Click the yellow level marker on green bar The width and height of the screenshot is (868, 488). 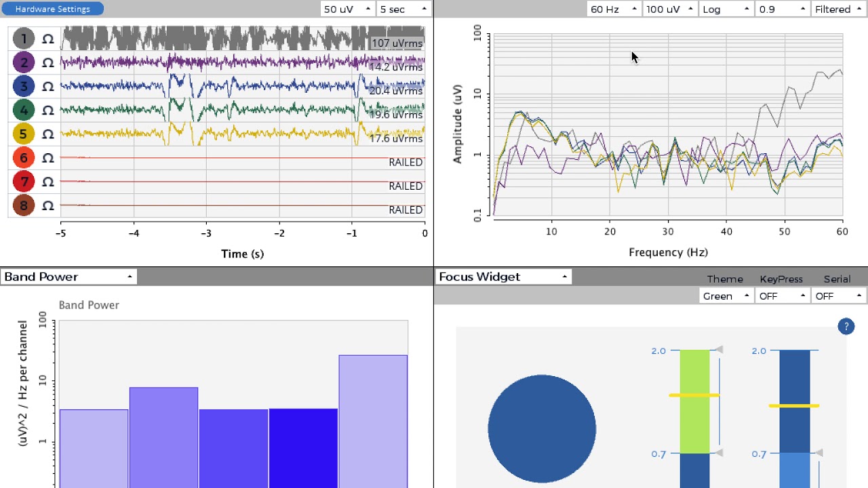click(x=694, y=395)
